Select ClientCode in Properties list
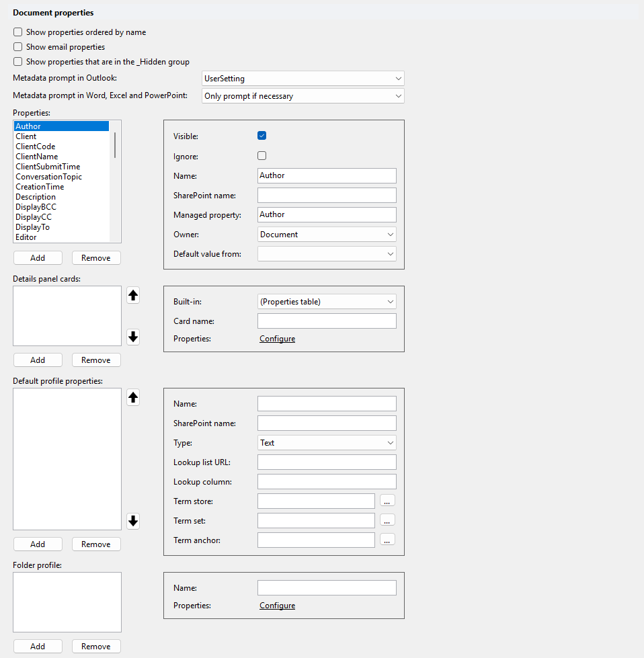Image resolution: width=644 pixels, height=658 pixels. click(x=61, y=147)
